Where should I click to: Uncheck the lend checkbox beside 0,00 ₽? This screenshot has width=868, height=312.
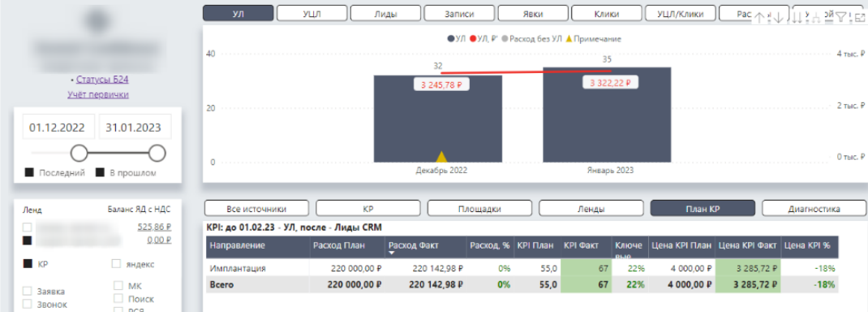(x=27, y=240)
